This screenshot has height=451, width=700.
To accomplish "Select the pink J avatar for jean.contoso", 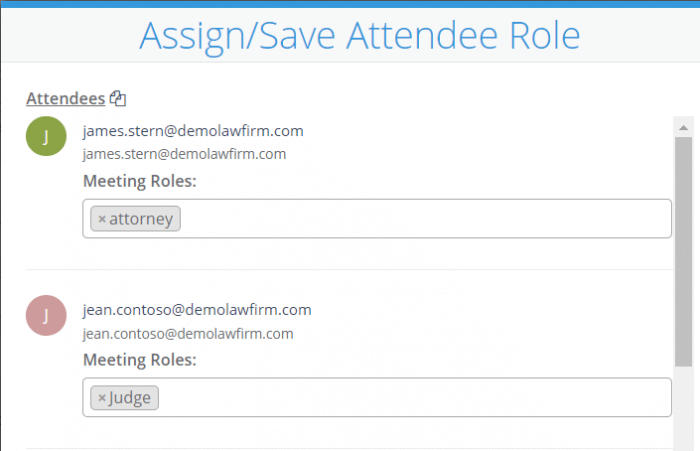I will (x=46, y=315).
